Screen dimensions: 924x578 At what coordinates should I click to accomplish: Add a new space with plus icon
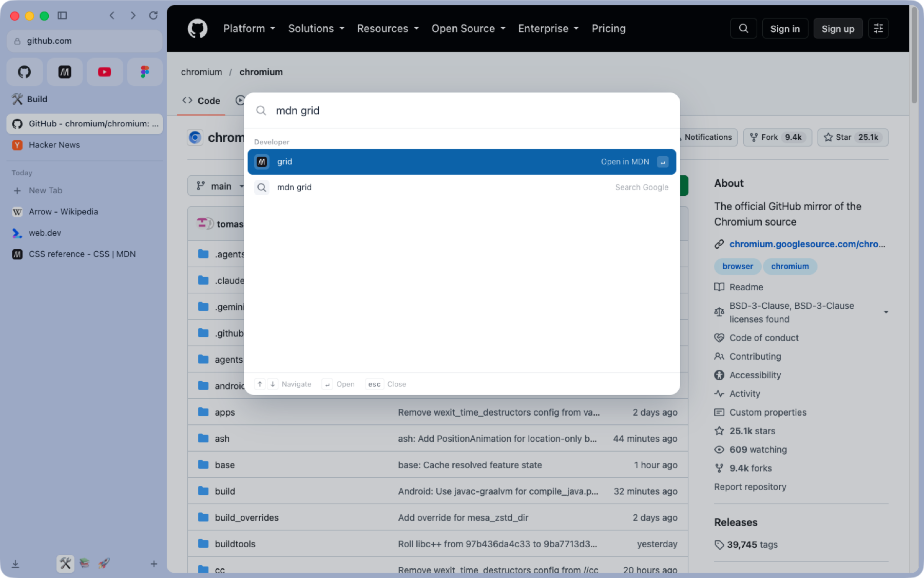pyautogui.click(x=154, y=564)
